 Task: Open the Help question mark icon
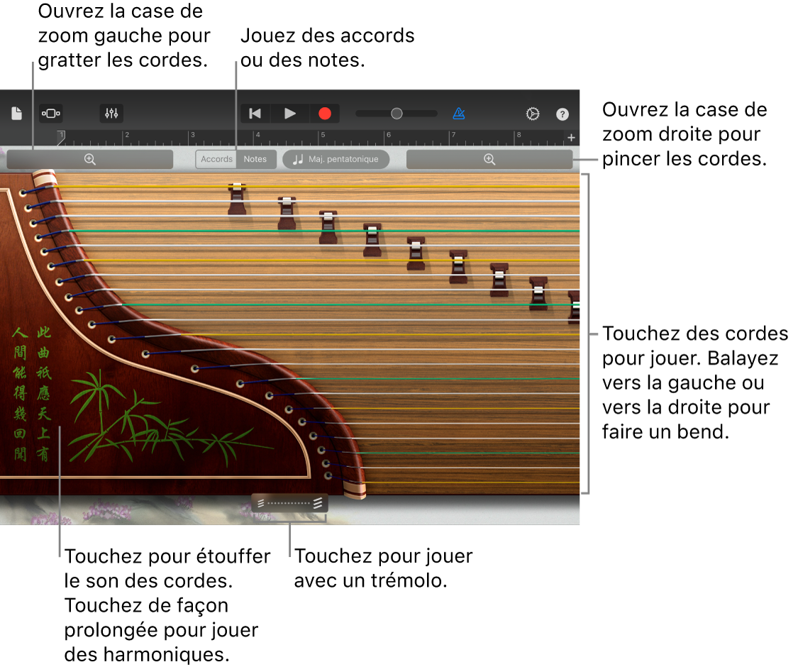[562, 113]
